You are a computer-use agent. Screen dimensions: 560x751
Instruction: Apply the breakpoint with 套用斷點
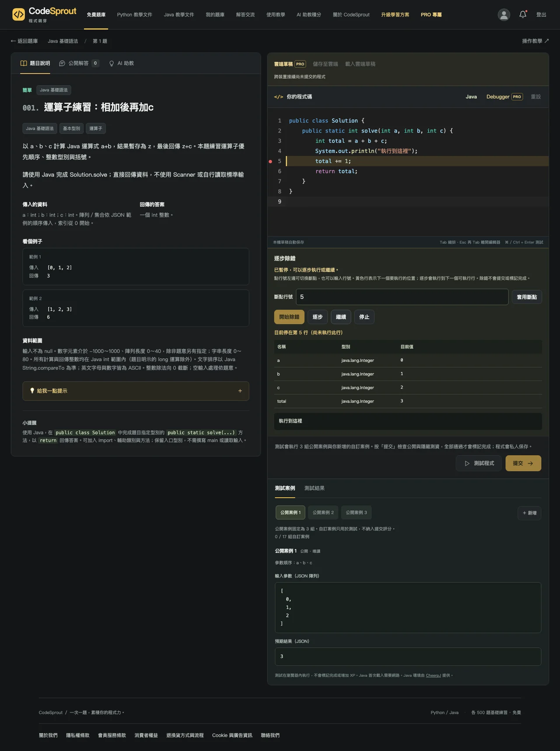click(527, 297)
